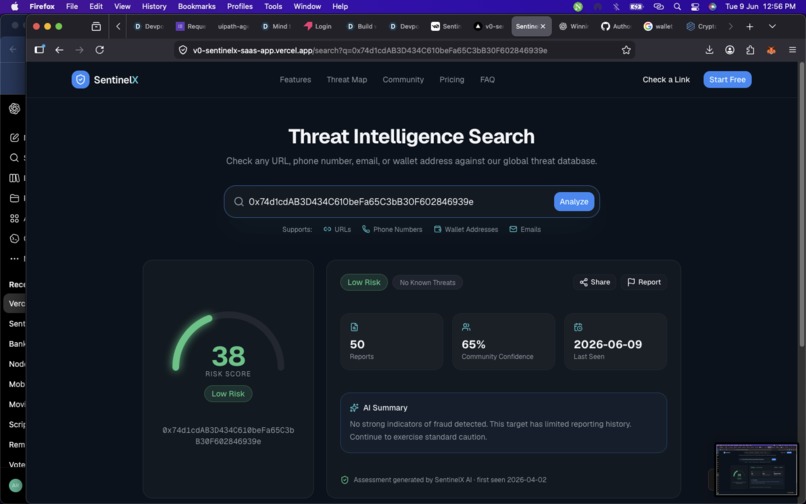Screen dimensions: 806x504
Task: Click the Firefox reload page icon
Action: click(x=100, y=50)
